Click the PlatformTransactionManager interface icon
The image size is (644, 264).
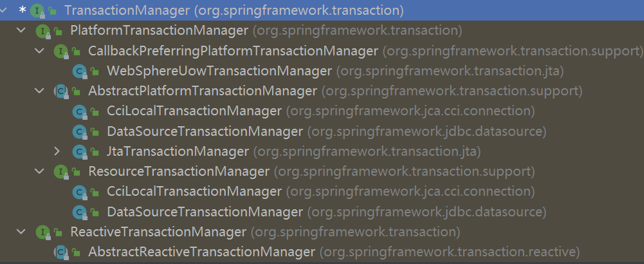[x=43, y=31]
